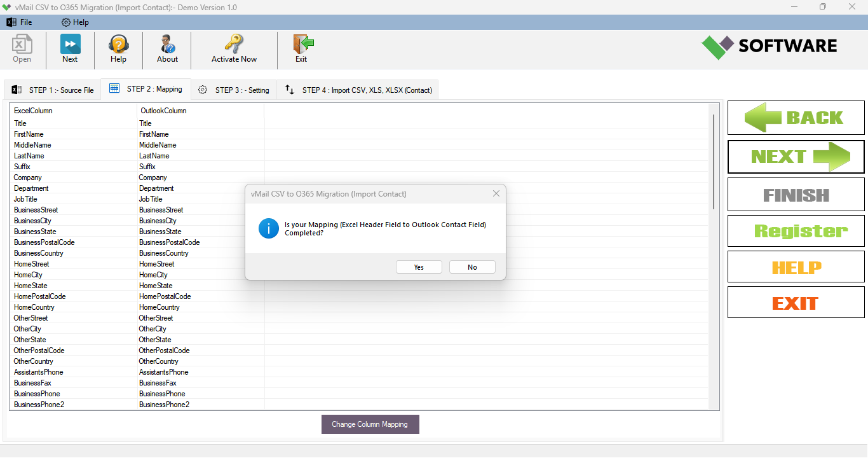The height and width of the screenshot is (458, 868).
Task: Click HomeCity in the OutlookColumn
Action: pyautogui.click(x=153, y=275)
